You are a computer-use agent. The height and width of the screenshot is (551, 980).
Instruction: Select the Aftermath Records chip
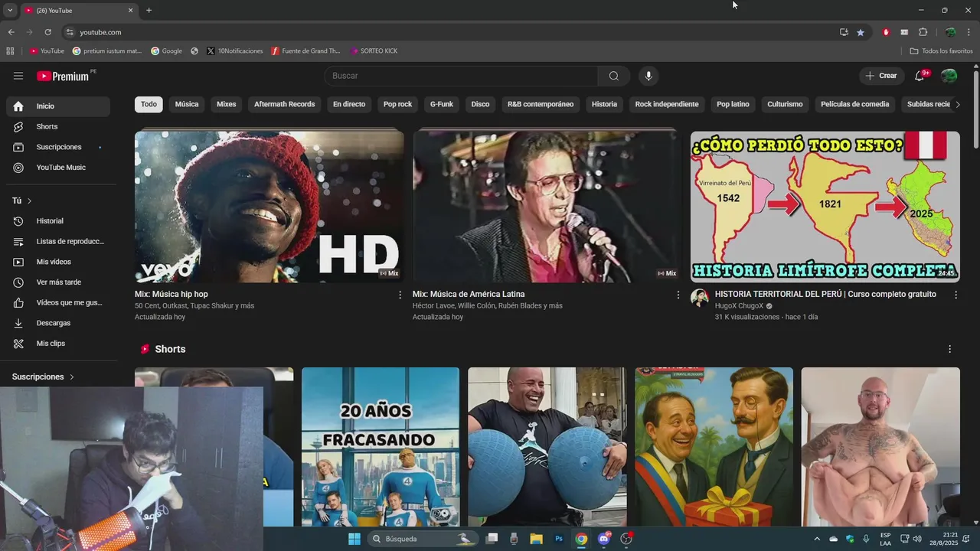[285, 104]
